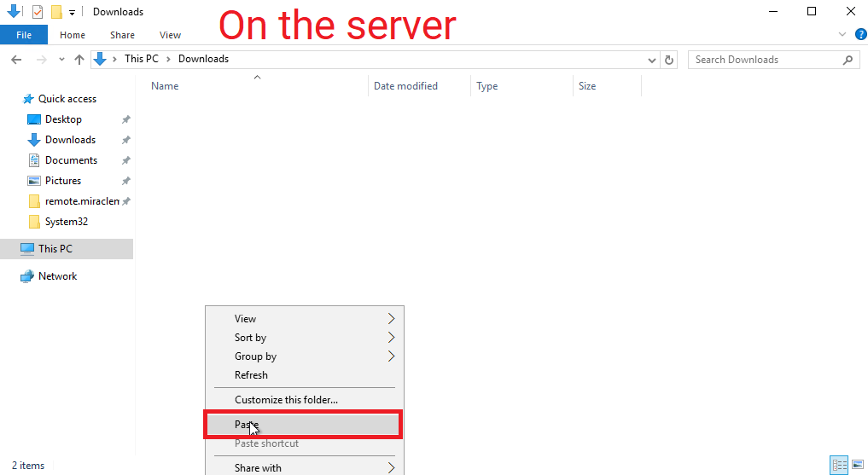Switch to the Share ribbon tab

tap(122, 35)
